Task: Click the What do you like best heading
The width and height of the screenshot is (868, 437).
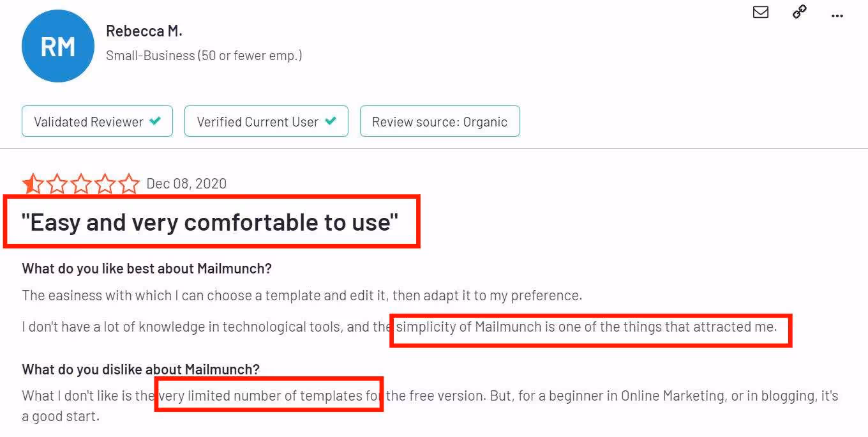Action: click(x=146, y=268)
